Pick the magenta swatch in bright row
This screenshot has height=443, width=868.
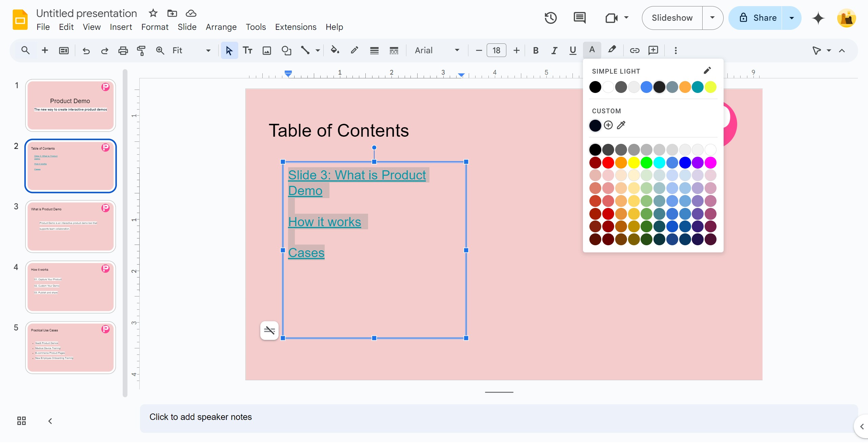point(710,163)
